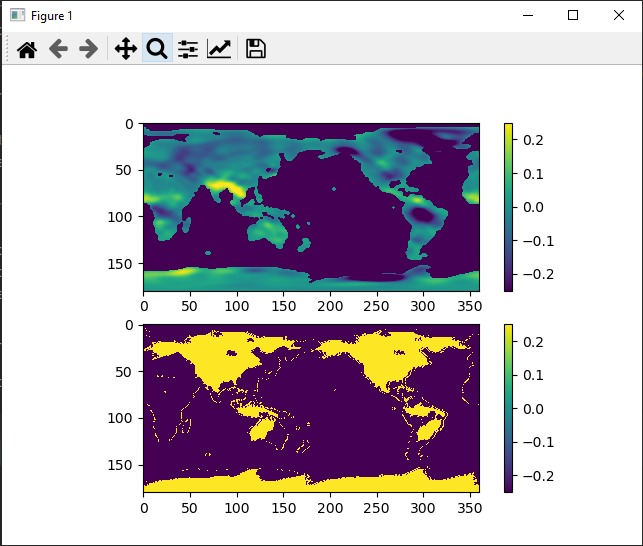
Task: Click the bottom yellow land mask plot
Action: pos(312,409)
